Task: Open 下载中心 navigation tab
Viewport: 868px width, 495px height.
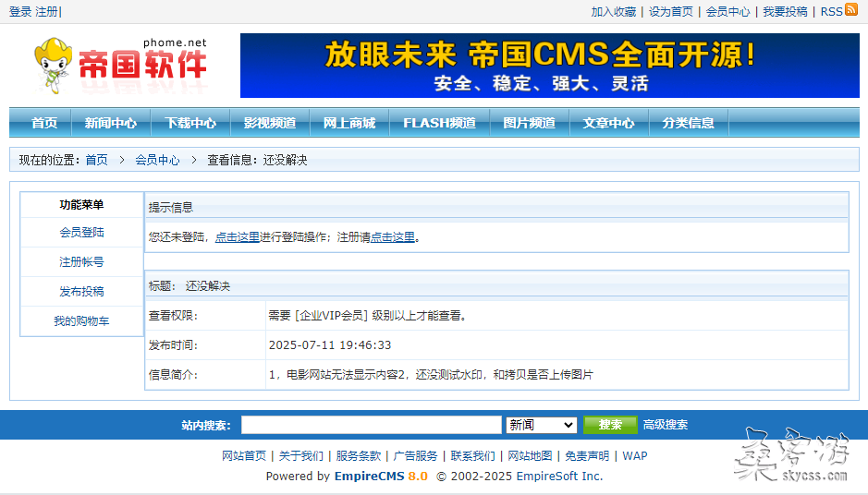Action: [190, 123]
